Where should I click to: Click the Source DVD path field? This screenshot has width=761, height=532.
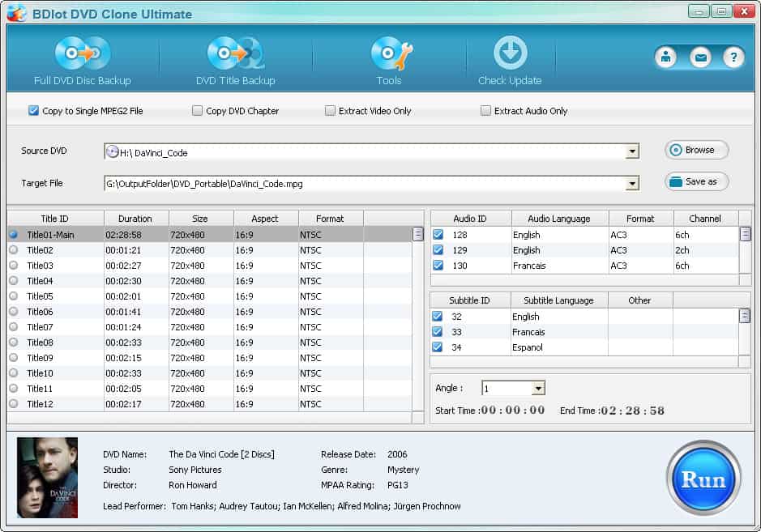click(372, 151)
